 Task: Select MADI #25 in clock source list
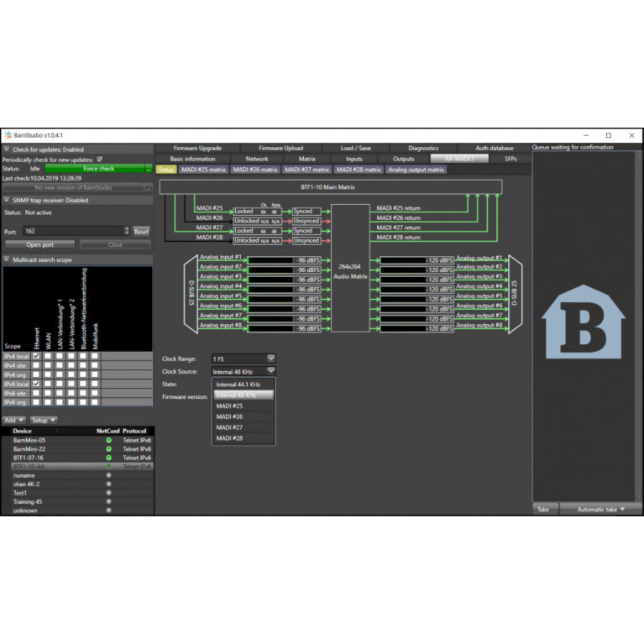coord(243,406)
